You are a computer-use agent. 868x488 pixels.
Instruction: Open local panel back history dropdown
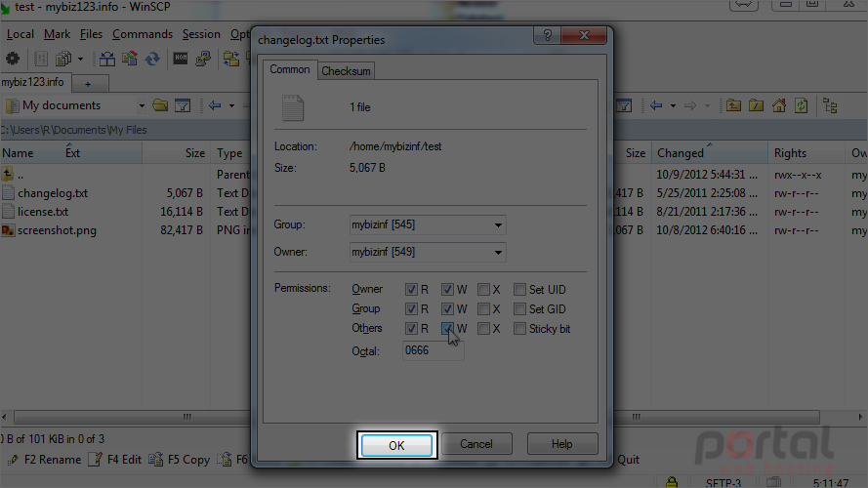(232, 105)
